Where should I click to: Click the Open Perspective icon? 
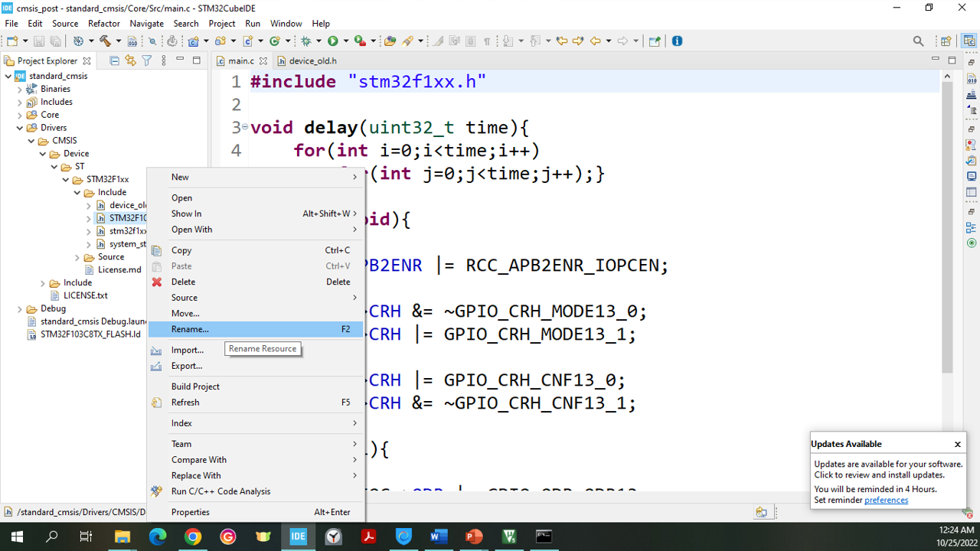946,41
